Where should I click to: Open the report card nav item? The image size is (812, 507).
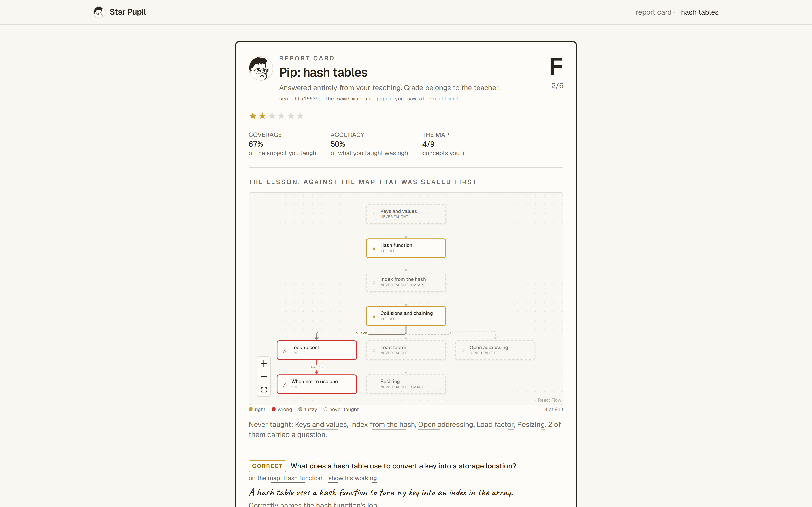coord(653,12)
